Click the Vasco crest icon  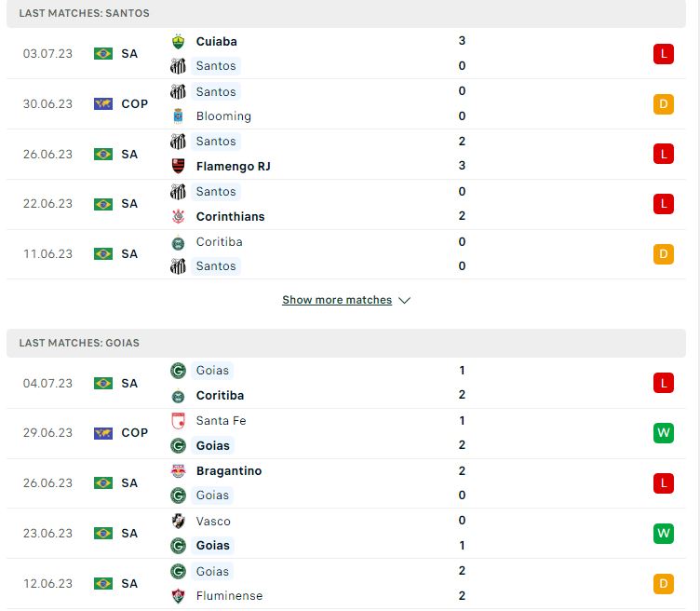tap(178, 522)
